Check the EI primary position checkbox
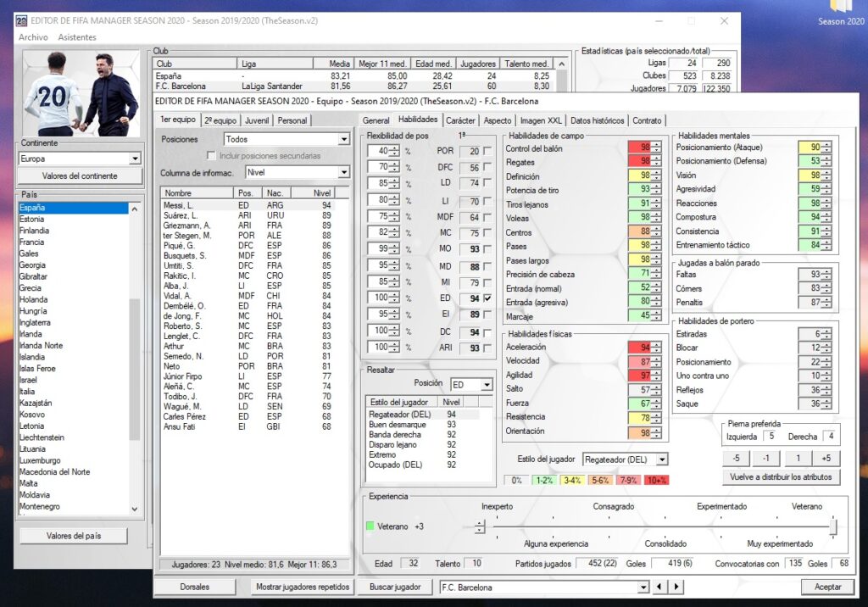Viewport: 868px width, 607px height. tap(487, 314)
